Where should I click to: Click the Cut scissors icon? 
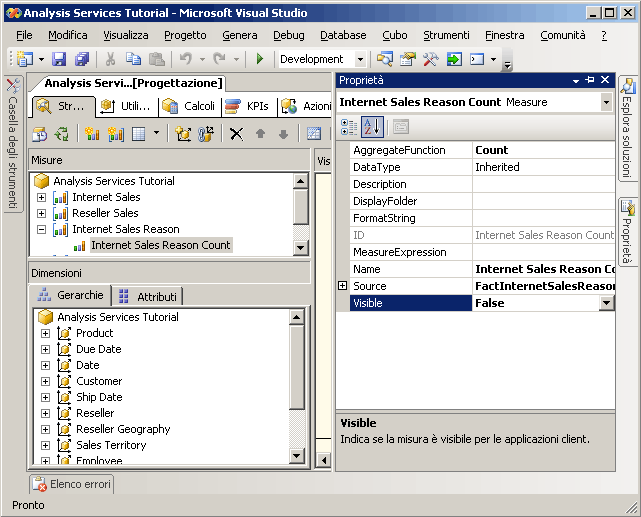point(111,59)
